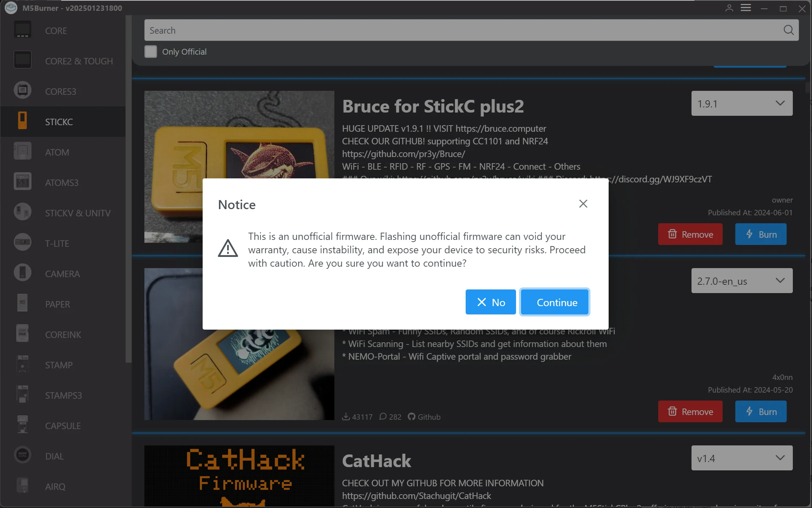Click the search magnifier icon
The image size is (812, 508).
788,30
